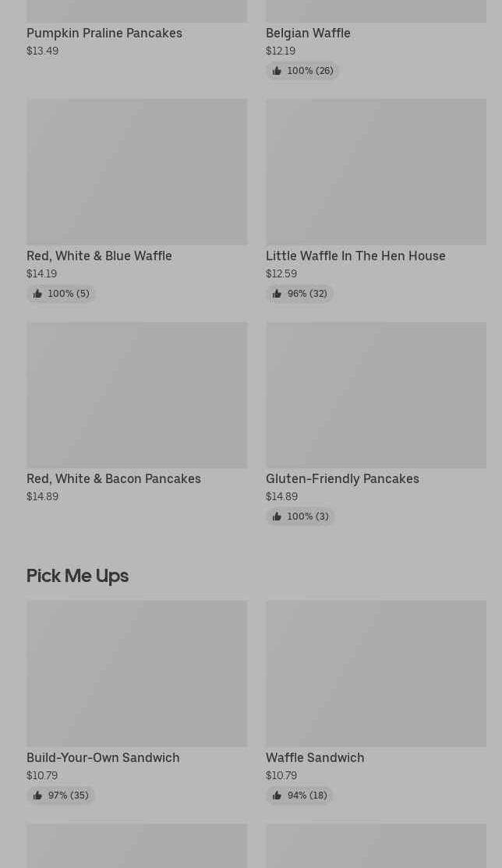Click thumbs-up icon under Waffle Sandwich
This screenshot has height=868, width=502.
tap(277, 796)
